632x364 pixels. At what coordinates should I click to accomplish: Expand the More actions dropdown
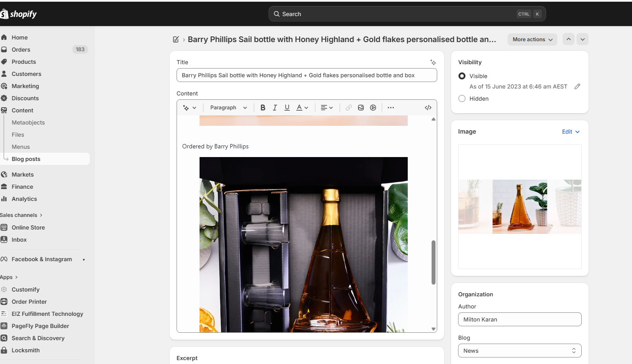tap(532, 39)
